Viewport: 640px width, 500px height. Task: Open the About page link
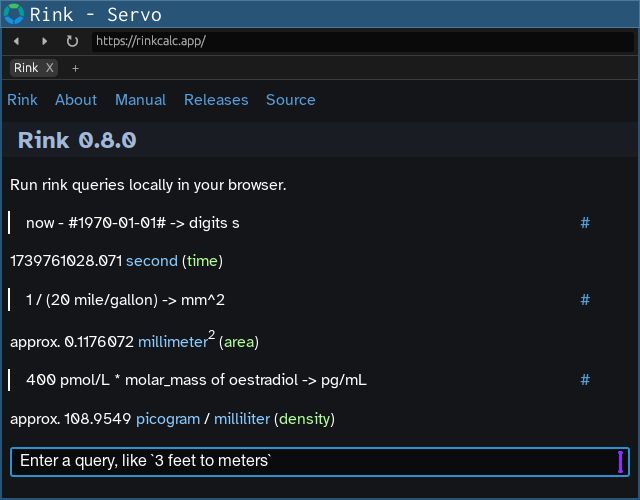[76, 100]
